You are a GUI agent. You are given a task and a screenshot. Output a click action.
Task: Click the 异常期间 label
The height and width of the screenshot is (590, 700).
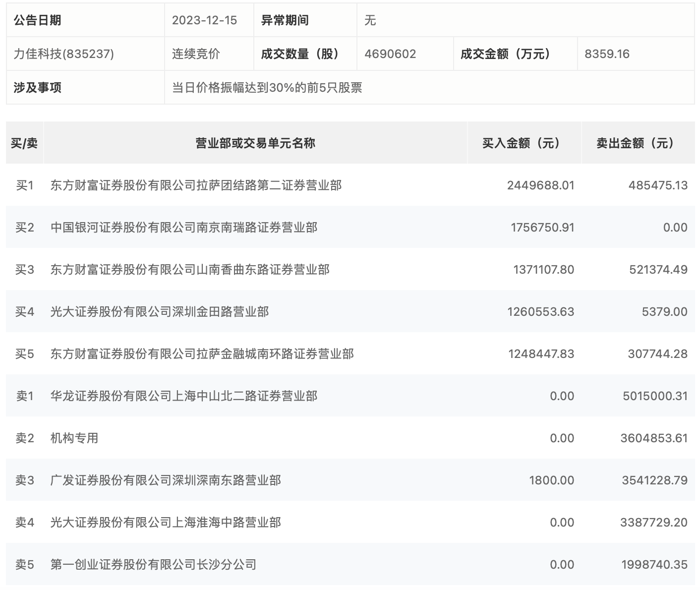[285, 20]
